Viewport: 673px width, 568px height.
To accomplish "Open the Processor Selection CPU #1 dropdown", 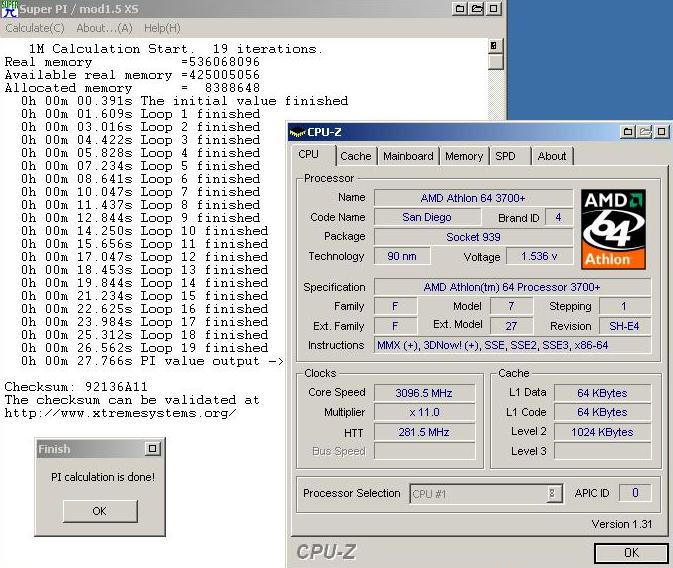I will [x=486, y=494].
